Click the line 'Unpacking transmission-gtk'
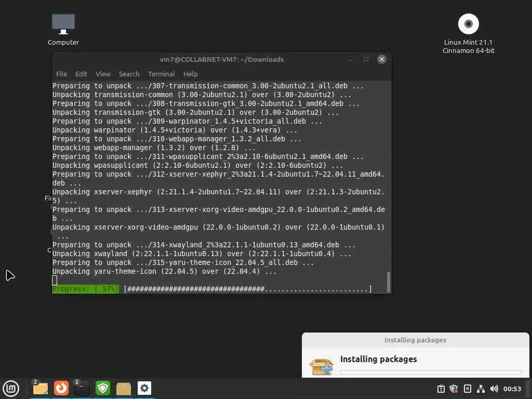Image resolution: width=532 pixels, height=399 pixels. 195,113
